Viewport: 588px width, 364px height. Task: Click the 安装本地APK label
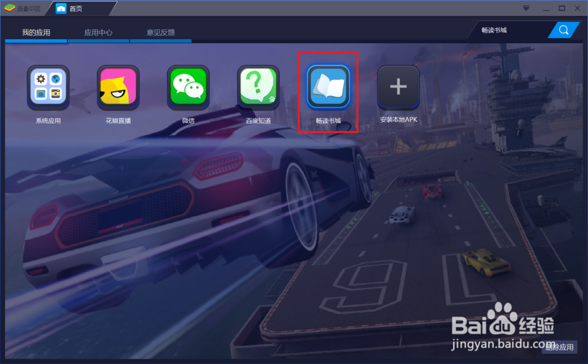pos(399,119)
